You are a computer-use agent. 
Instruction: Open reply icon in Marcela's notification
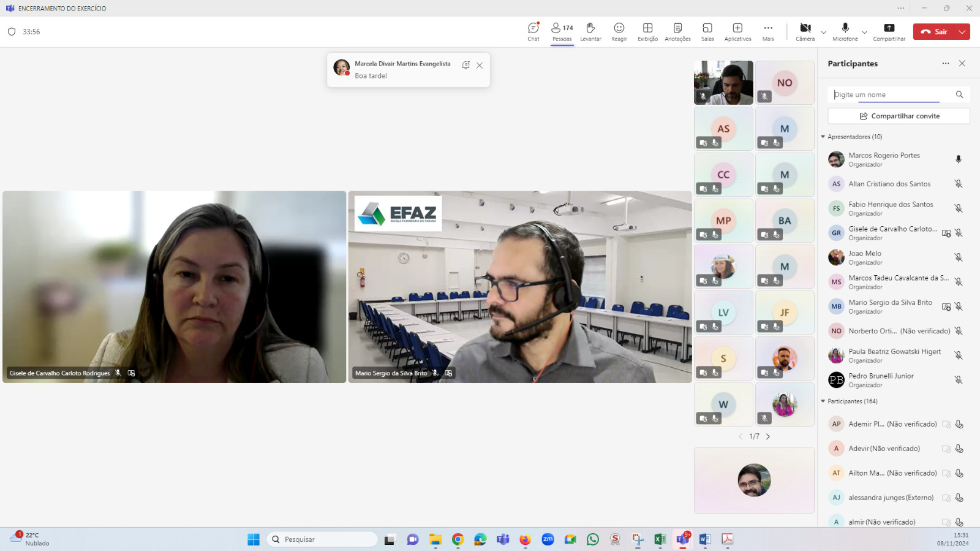pos(466,65)
